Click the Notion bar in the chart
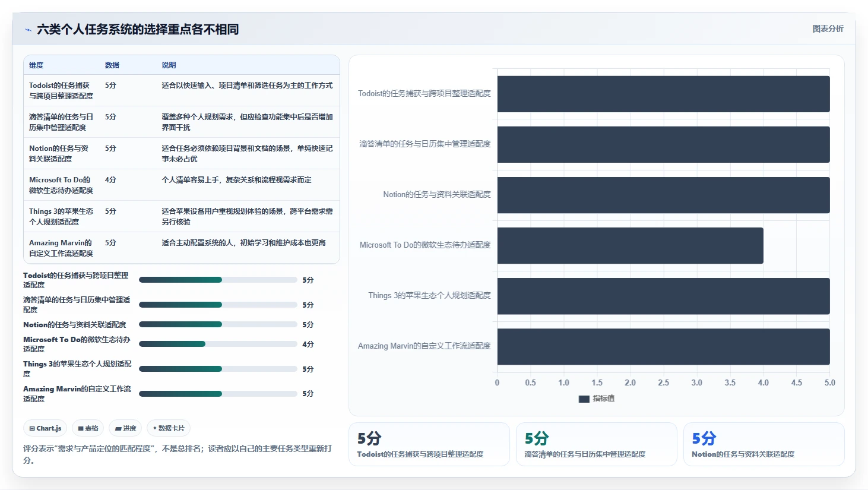 pos(663,195)
